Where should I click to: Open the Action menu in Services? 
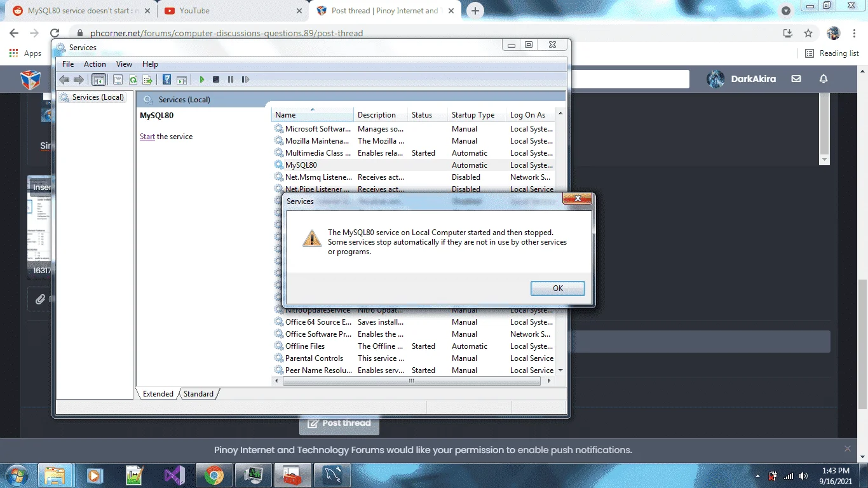95,64
